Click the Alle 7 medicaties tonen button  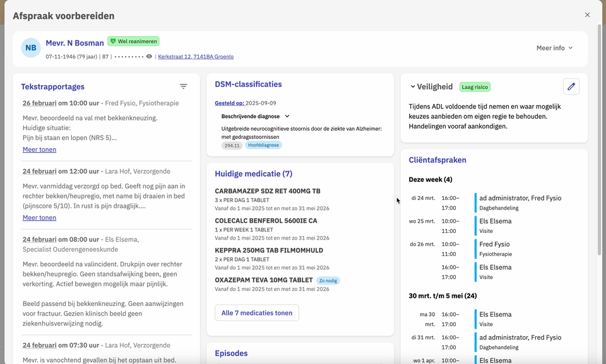click(x=257, y=313)
